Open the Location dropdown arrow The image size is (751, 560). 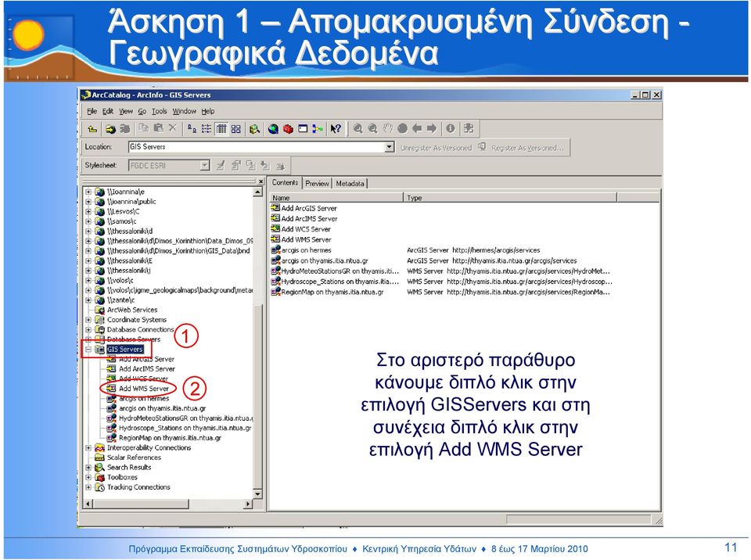click(390, 146)
